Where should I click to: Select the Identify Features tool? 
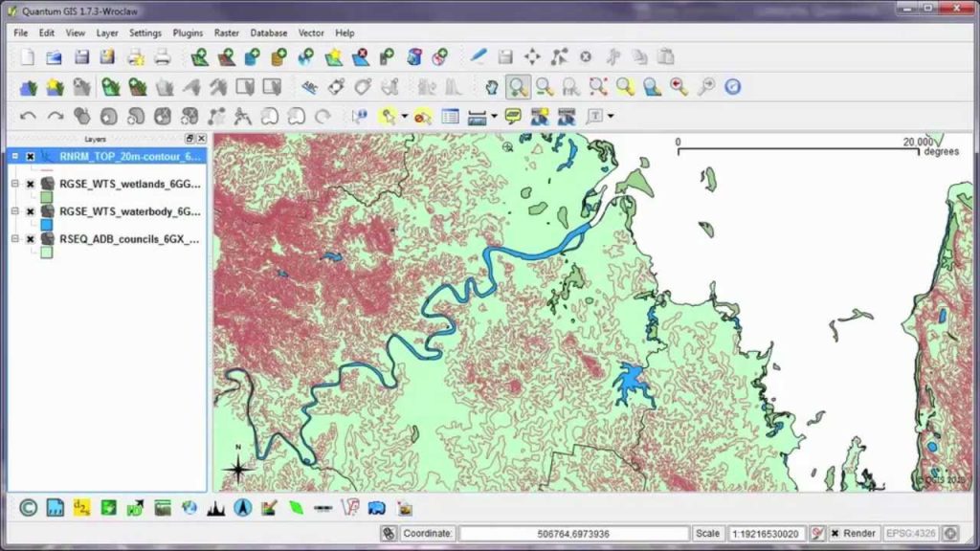(360, 116)
